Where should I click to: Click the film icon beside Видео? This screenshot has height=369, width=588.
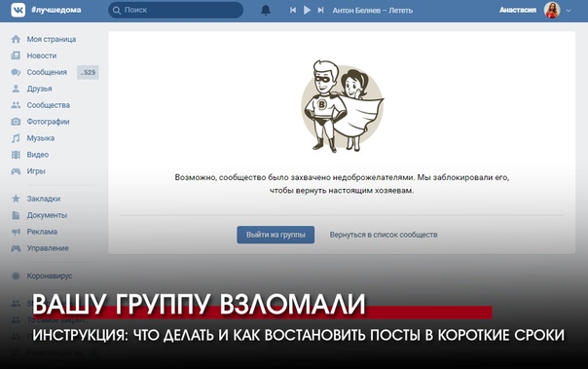16,155
